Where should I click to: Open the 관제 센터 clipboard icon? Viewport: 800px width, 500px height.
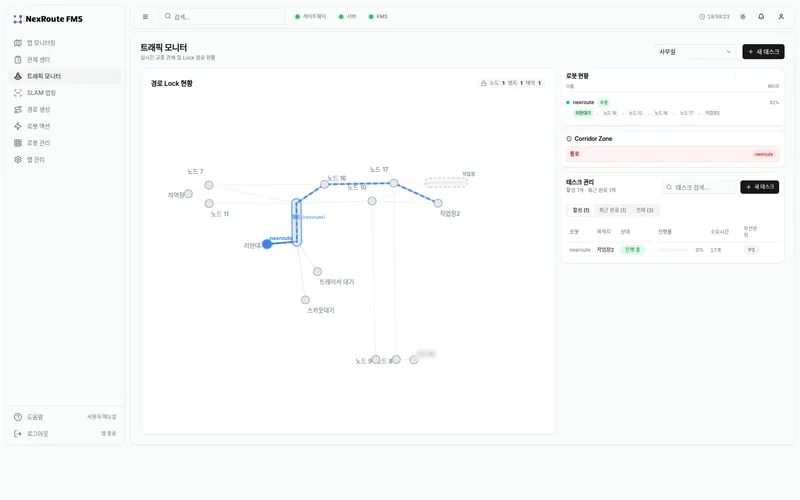click(18, 60)
